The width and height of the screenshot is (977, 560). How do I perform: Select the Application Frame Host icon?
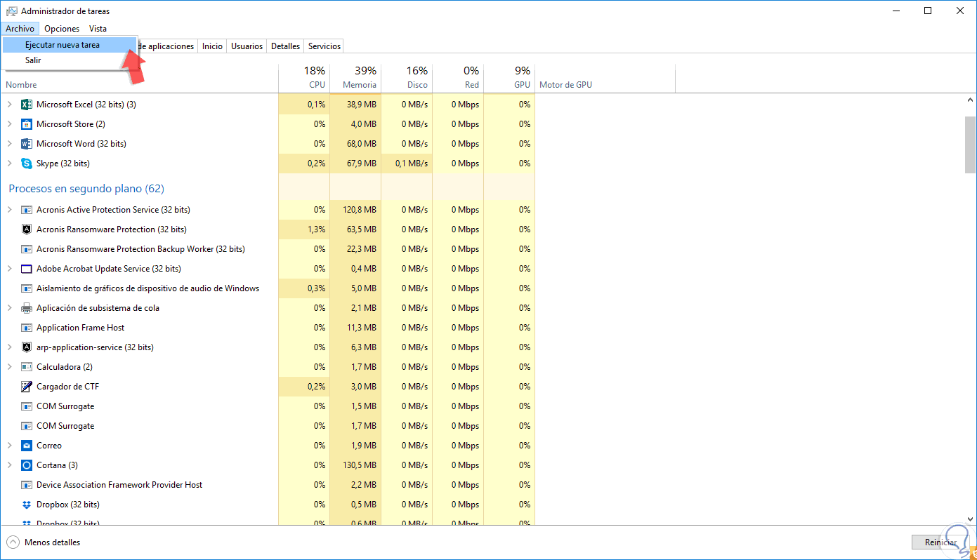point(27,328)
